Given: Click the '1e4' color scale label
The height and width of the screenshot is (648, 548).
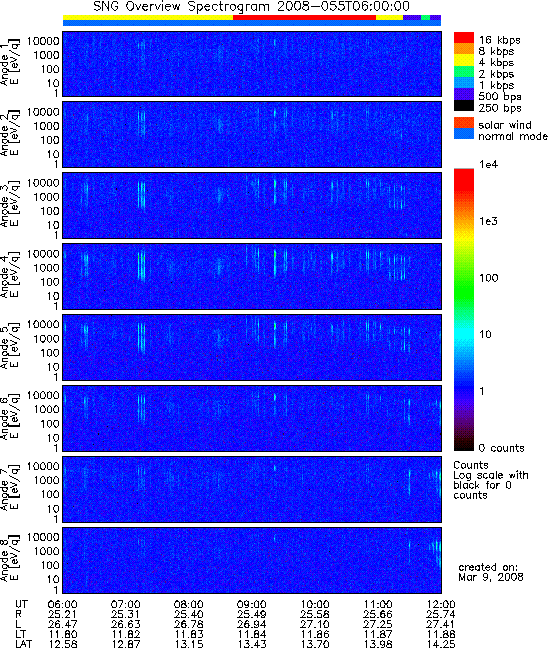Looking at the screenshot, I should pos(488,164).
